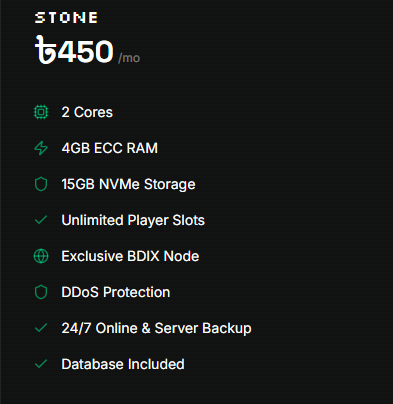Click the DDoS Protection feature text
The image size is (393, 404).
(x=116, y=292)
